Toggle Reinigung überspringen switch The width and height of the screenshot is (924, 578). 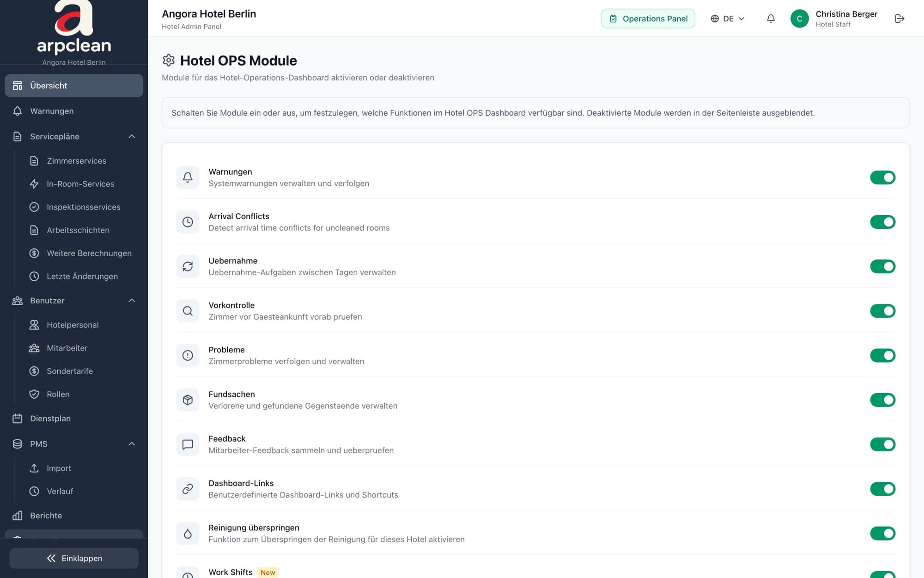tap(882, 533)
